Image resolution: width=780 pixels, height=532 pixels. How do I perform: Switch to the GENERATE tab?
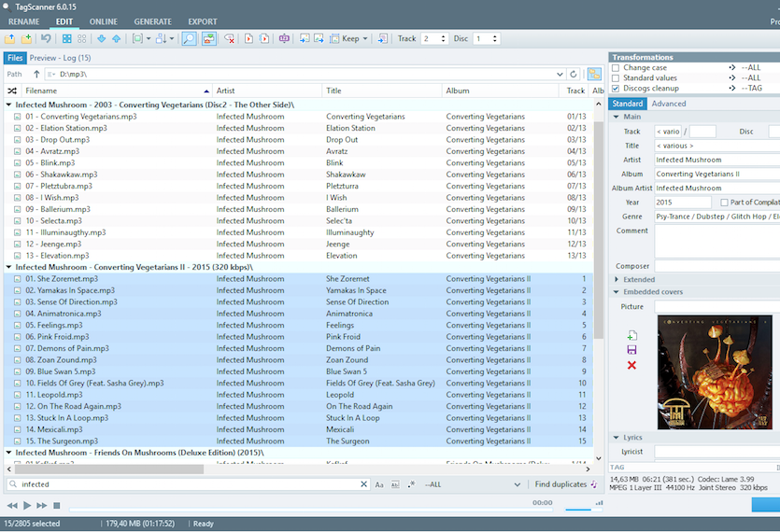point(152,21)
